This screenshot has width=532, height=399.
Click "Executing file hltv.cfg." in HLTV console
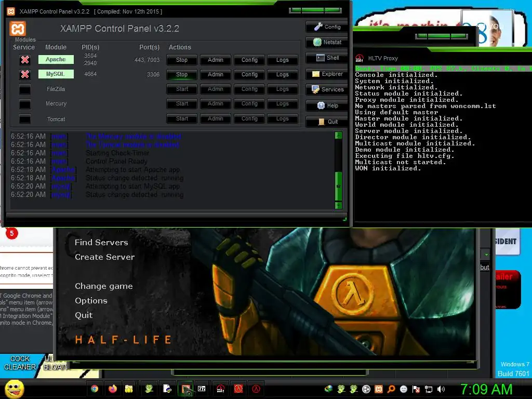tap(404, 156)
